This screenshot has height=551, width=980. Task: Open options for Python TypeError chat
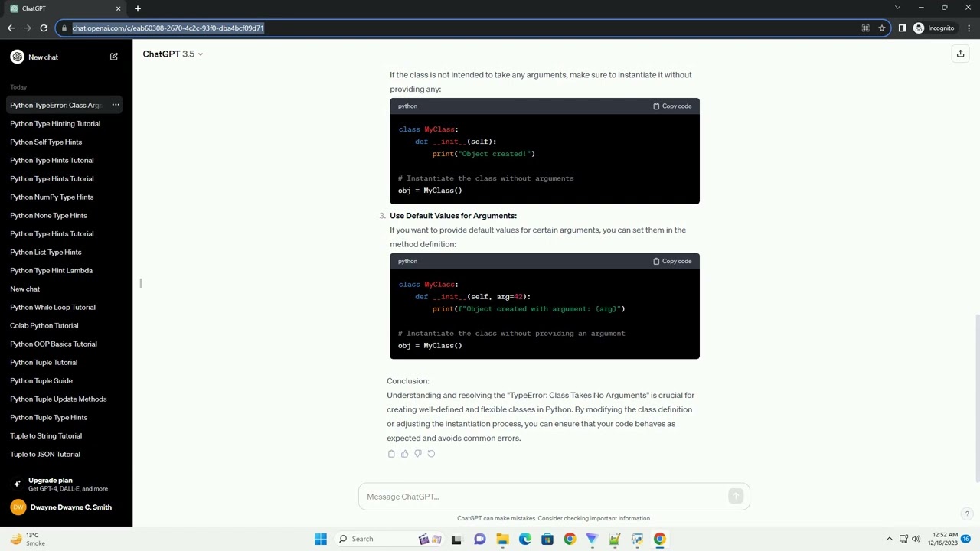coord(116,105)
